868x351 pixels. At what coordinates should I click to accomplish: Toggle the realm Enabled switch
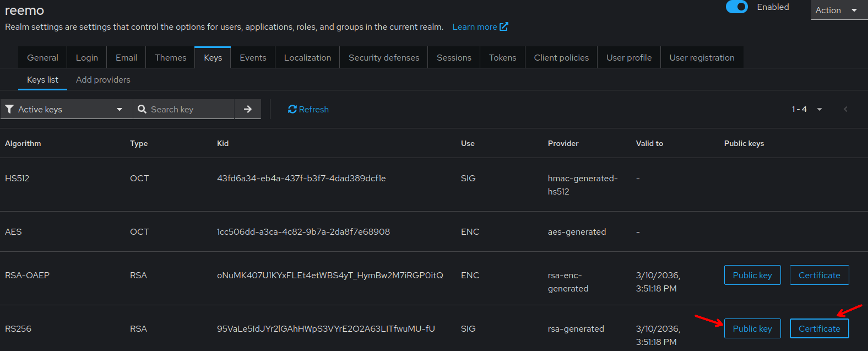(x=736, y=7)
